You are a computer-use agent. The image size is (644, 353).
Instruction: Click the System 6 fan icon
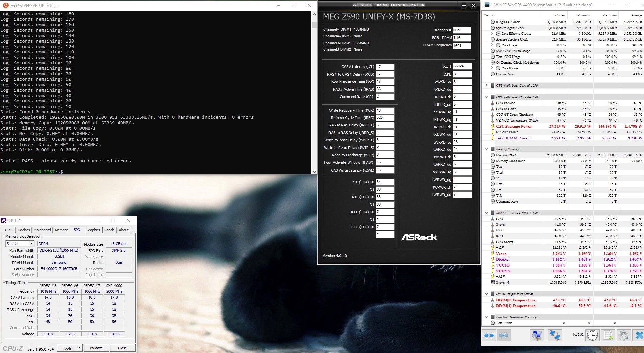(x=493, y=283)
